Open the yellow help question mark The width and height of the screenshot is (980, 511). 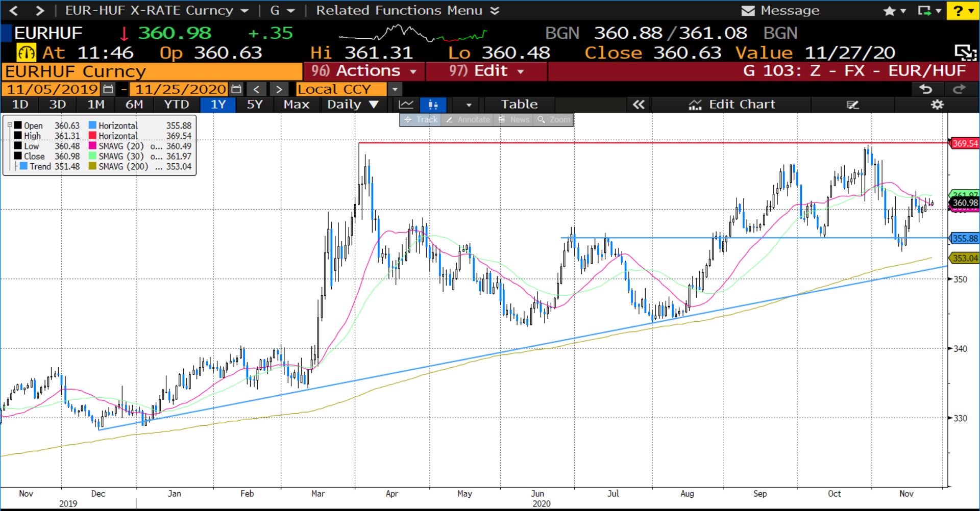point(963,11)
